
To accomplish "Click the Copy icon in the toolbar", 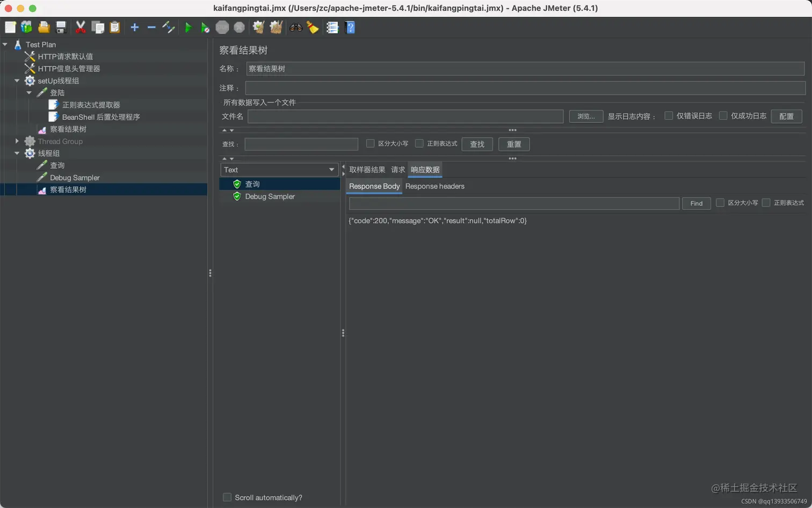I will (x=98, y=27).
